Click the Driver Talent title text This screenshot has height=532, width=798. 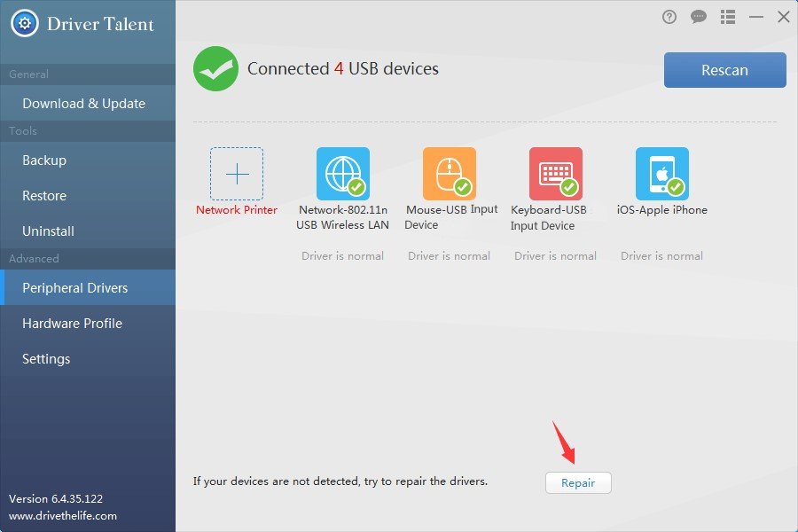click(100, 24)
